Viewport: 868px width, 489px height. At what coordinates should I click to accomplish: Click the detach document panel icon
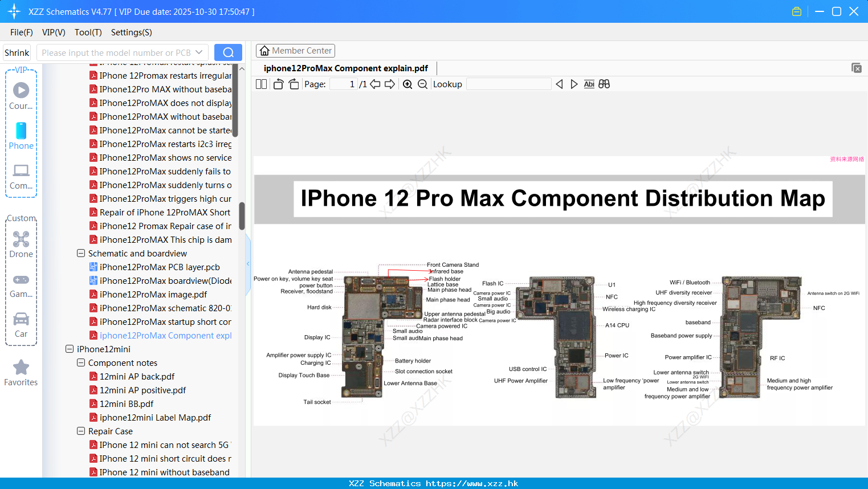point(857,68)
